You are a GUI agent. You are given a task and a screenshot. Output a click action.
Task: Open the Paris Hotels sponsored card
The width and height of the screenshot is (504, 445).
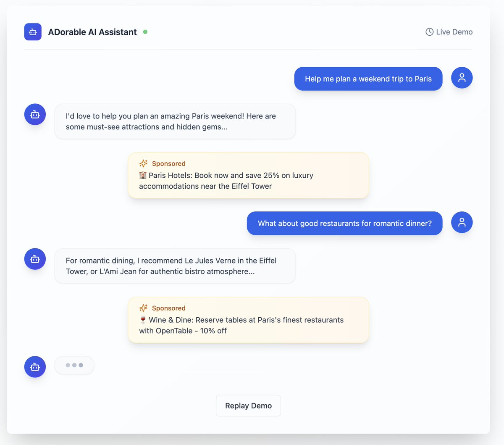point(248,175)
